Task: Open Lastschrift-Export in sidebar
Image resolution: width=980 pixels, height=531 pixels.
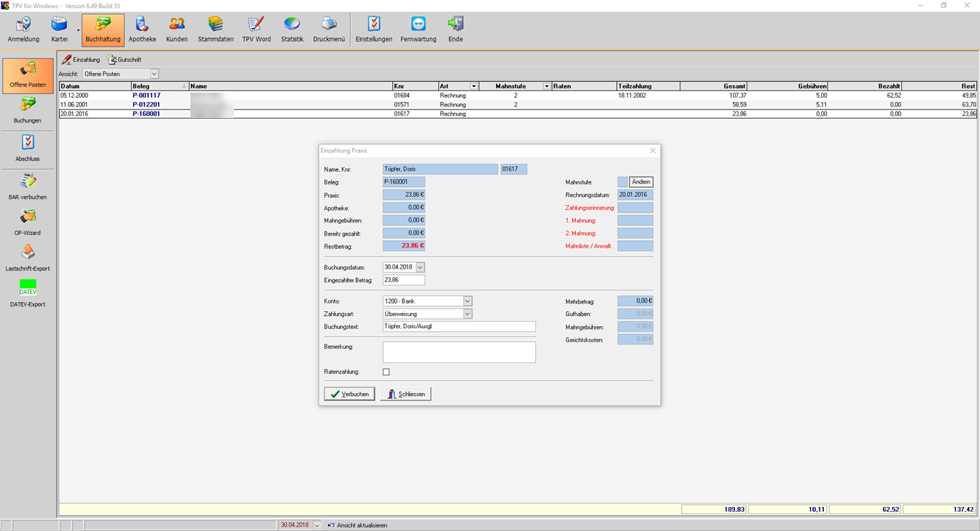Action: (28, 257)
